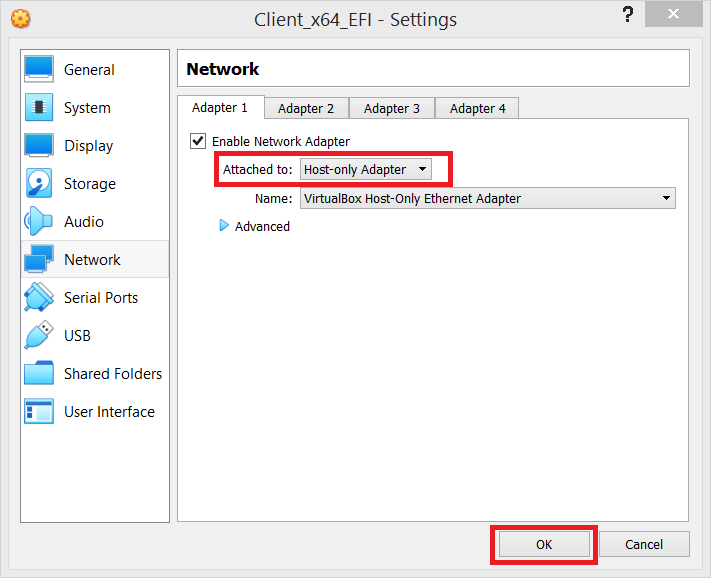Screen dimensions: 711x578
Task: Click the Shared Folders folder icon
Action: [x=39, y=374]
